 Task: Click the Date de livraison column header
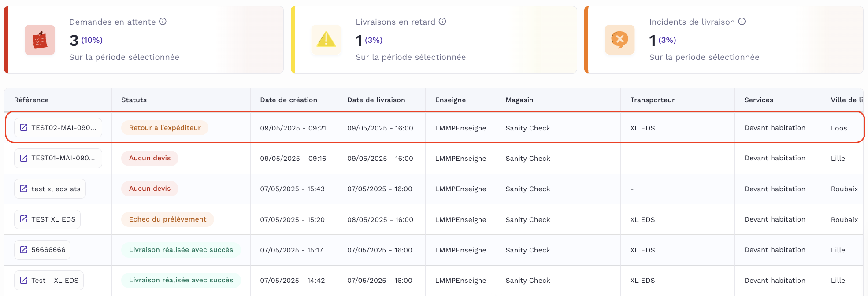[x=376, y=100]
